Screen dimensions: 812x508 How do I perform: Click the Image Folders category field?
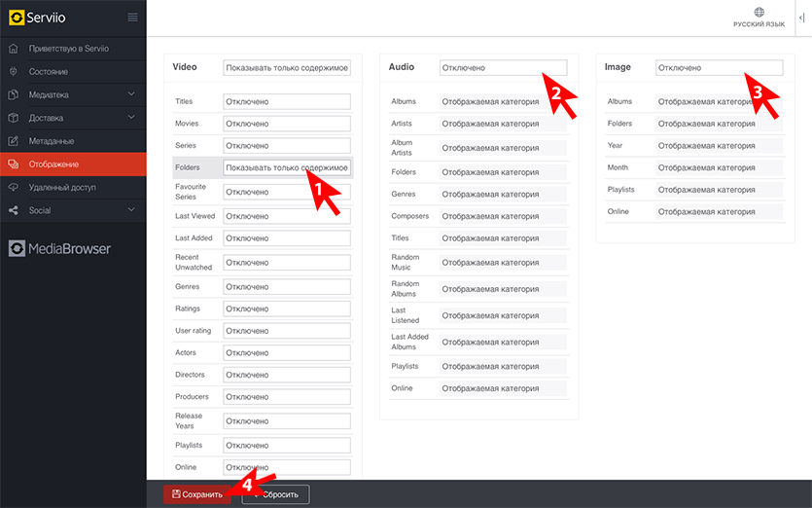coord(720,124)
